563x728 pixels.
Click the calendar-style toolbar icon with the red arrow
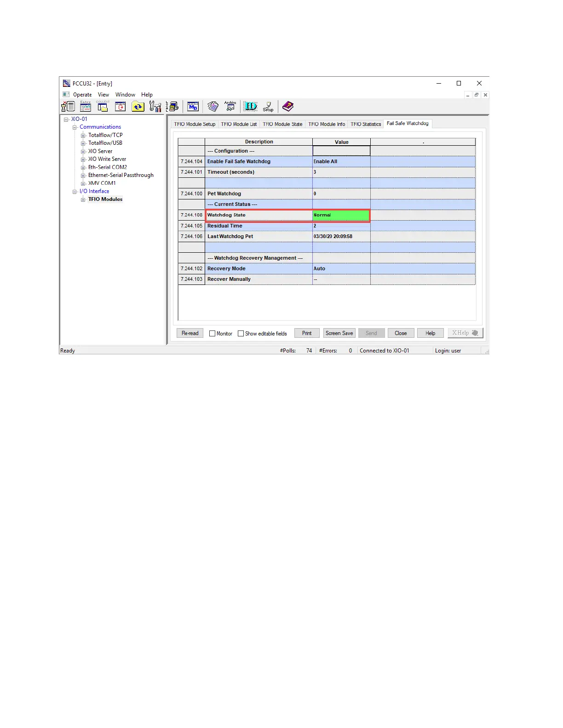pos(120,107)
